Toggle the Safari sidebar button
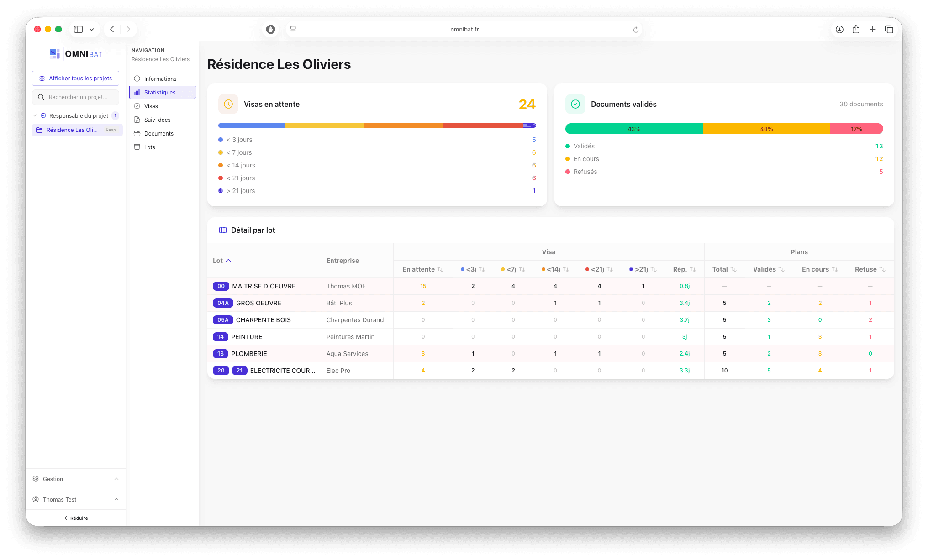928x560 pixels. pyautogui.click(x=79, y=30)
